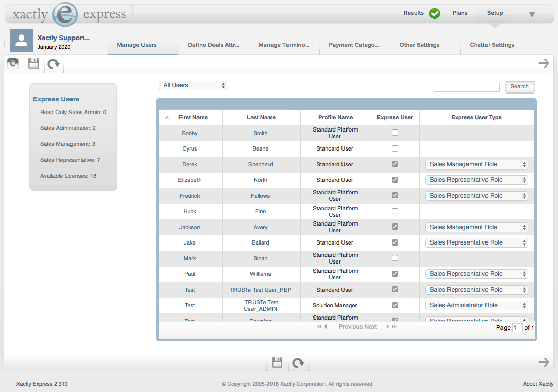558x392 pixels.
Task: Check Express User for Huck Finn
Action: click(395, 211)
